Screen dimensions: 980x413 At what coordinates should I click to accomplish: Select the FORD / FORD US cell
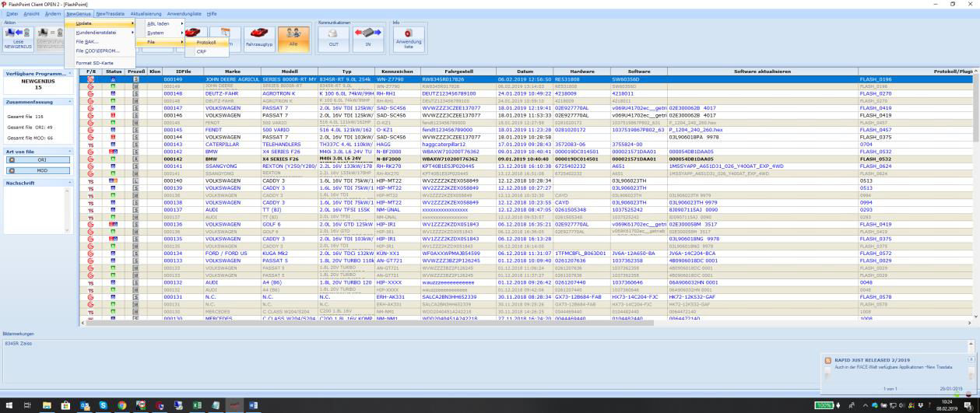(x=231, y=253)
